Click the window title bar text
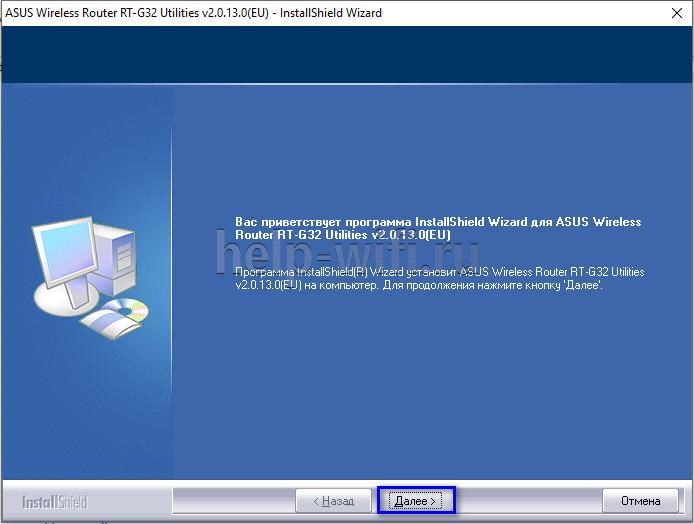The image size is (694, 524). pyautogui.click(x=193, y=13)
